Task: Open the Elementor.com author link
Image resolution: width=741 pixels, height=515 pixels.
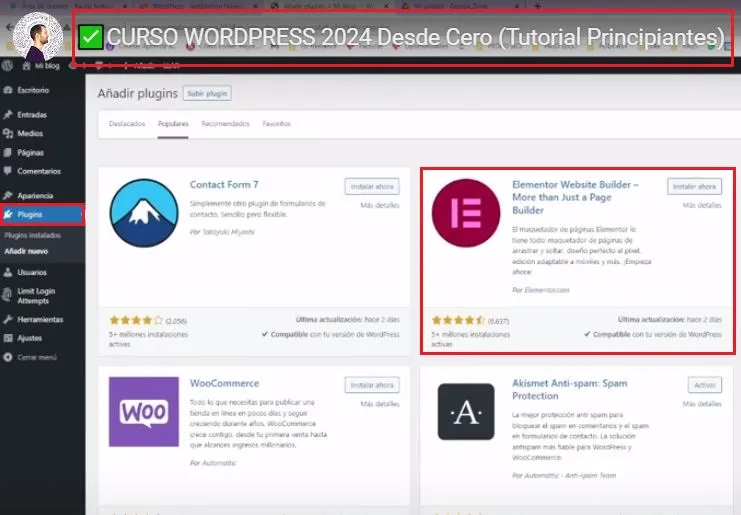Action: (547, 290)
